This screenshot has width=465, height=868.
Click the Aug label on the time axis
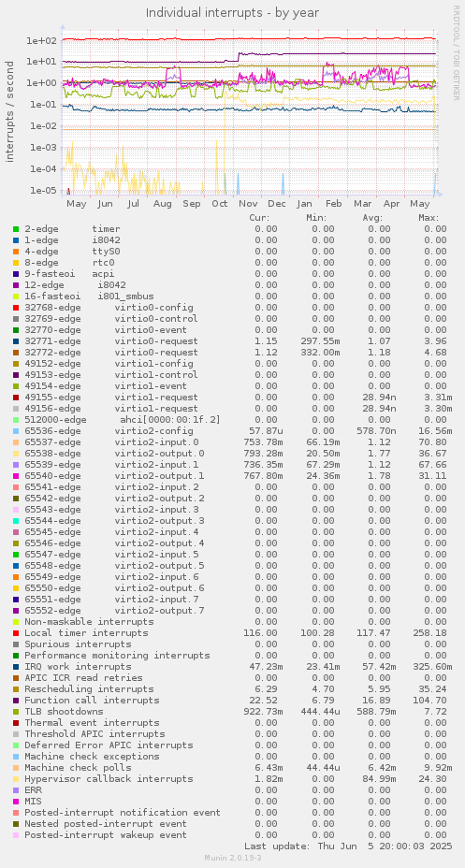[162, 204]
